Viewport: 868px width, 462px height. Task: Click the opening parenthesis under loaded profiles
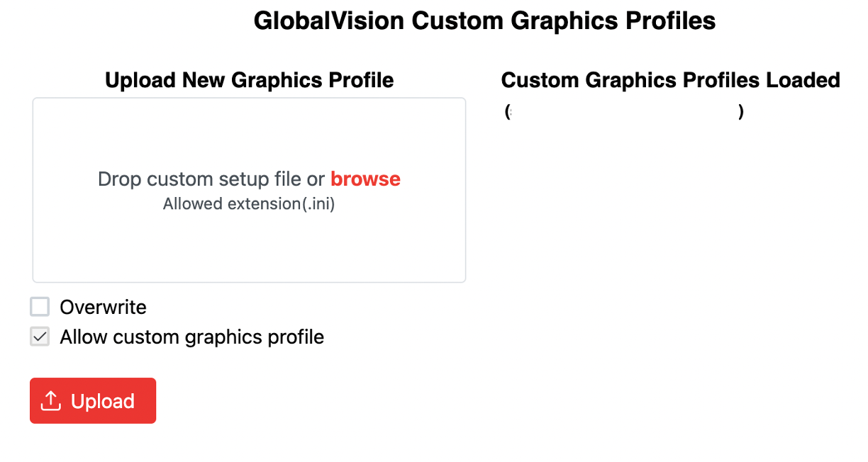(508, 112)
